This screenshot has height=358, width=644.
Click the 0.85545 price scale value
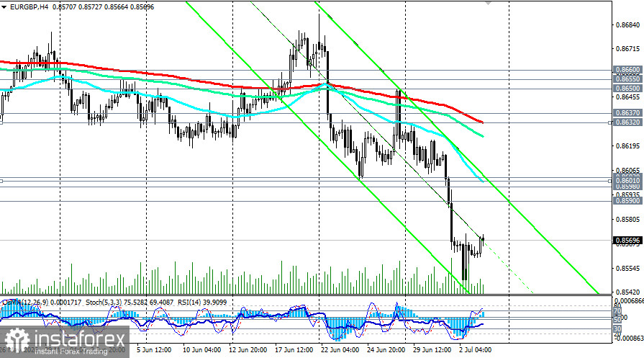point(628,269)
